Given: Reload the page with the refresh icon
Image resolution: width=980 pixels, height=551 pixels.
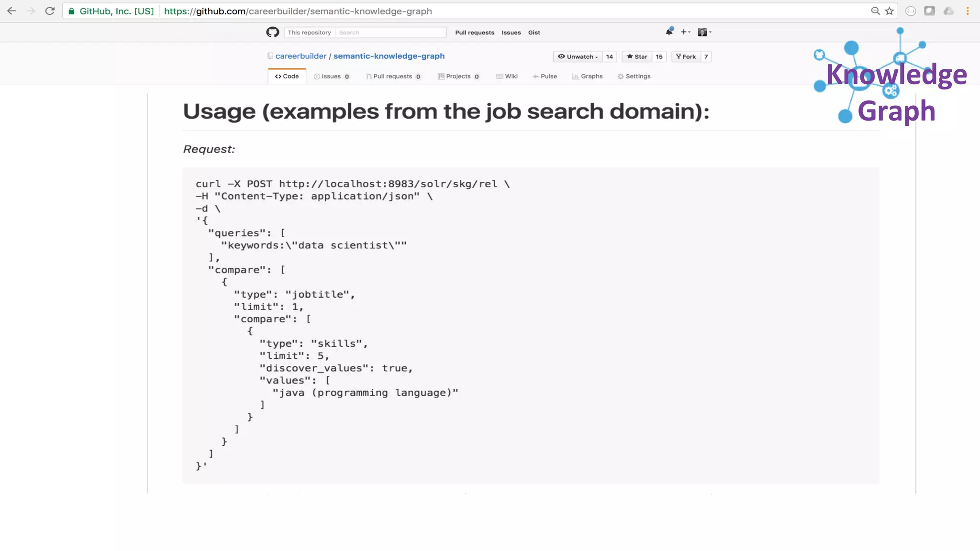Looking at the screenshot, I should point(50,11).
